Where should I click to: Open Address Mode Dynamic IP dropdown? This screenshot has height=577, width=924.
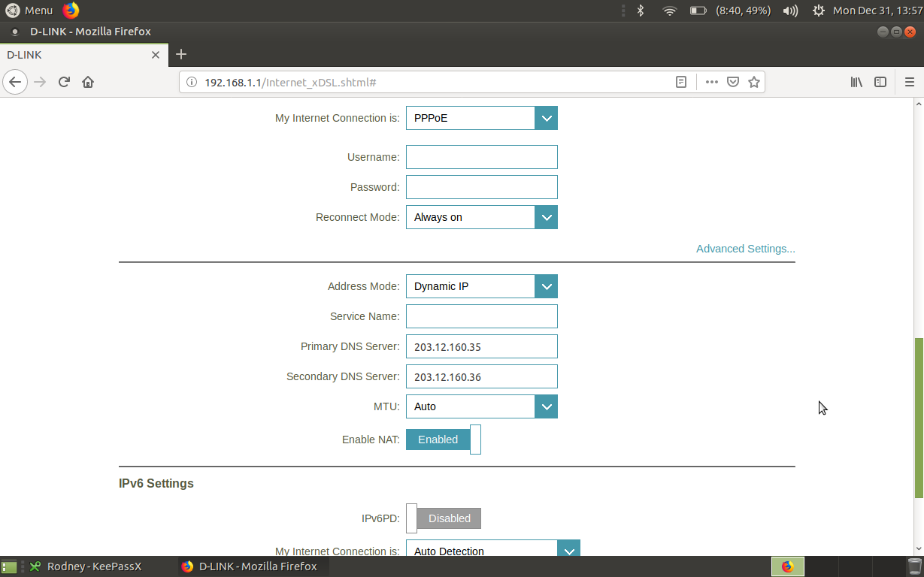pyautogui.click(x=482, y=286)
